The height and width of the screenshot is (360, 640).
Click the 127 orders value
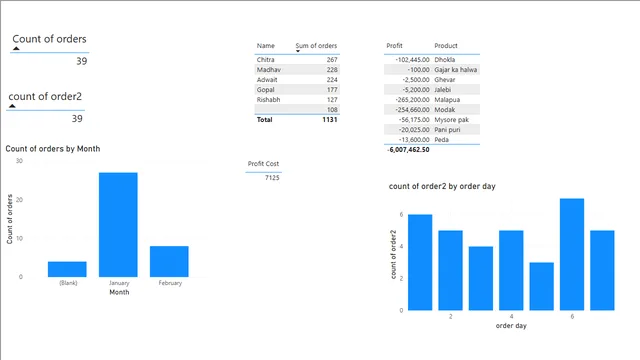click(332, 100)
